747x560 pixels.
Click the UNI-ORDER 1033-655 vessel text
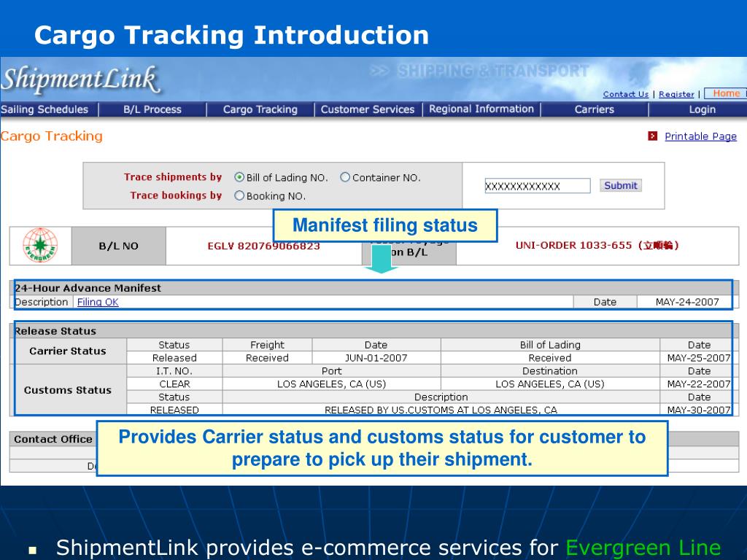pos(597,245)
